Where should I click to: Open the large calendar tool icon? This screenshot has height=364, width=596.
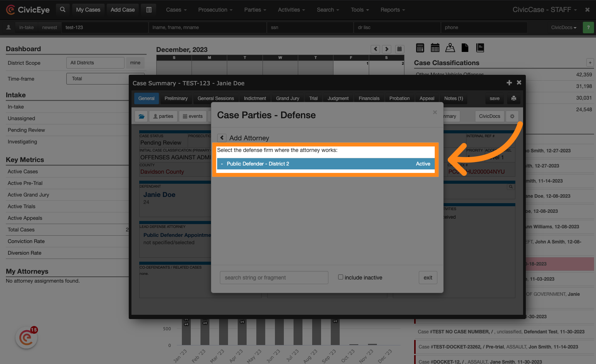pyautogui.click(x=435, y=48)
